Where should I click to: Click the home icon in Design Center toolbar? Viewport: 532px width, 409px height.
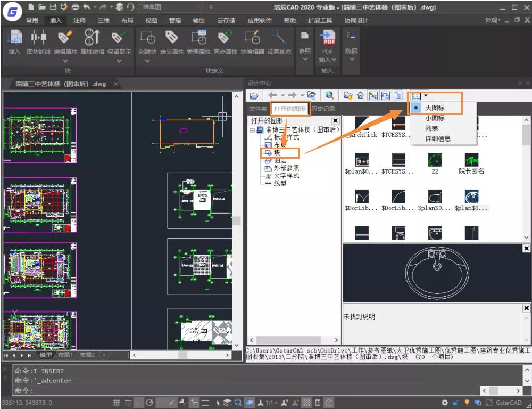[x=361, y=95]
